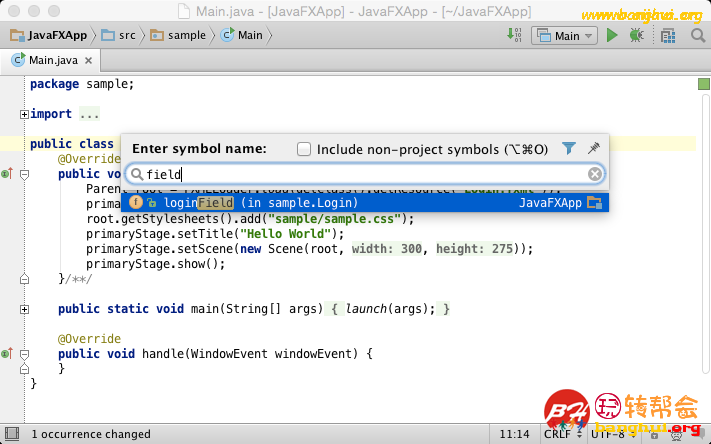Click the 'import ...' folded text

point(89,114)
